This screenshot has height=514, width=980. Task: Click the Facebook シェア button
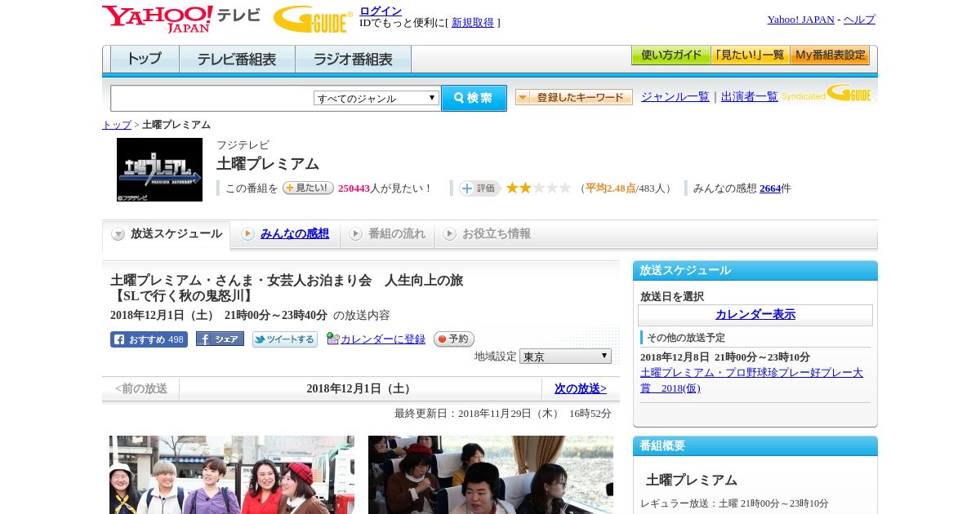(220, 339)
